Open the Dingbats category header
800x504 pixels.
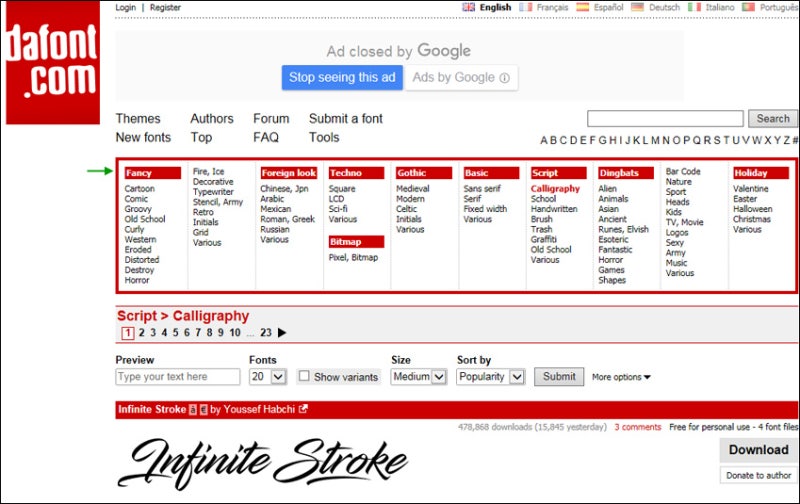pos(626,173)
